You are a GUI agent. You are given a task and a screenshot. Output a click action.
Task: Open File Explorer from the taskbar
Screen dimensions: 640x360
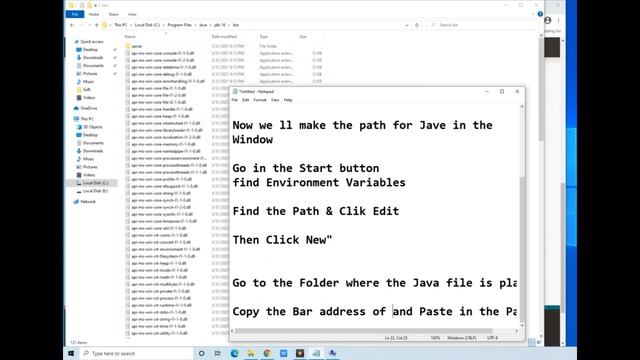[251, 353]
